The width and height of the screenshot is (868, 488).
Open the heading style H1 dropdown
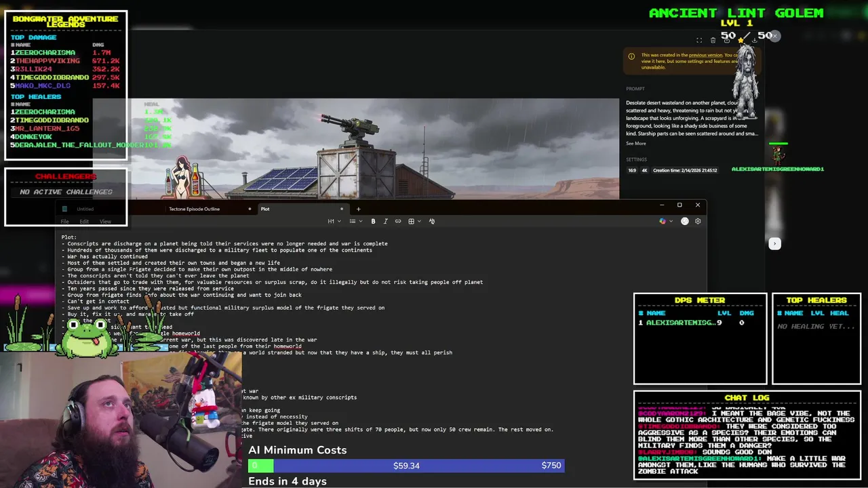point(334,221)
